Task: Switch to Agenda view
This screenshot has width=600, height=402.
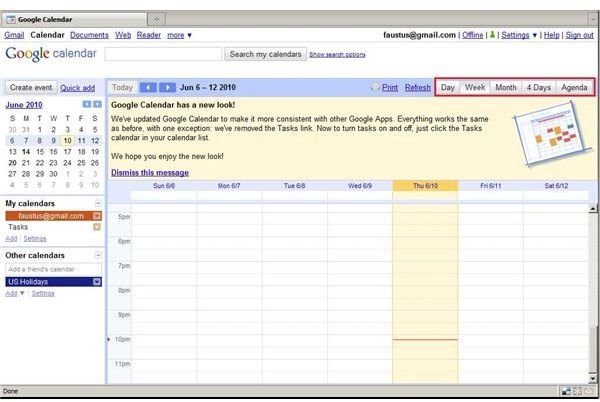Action: pos(574,87)
